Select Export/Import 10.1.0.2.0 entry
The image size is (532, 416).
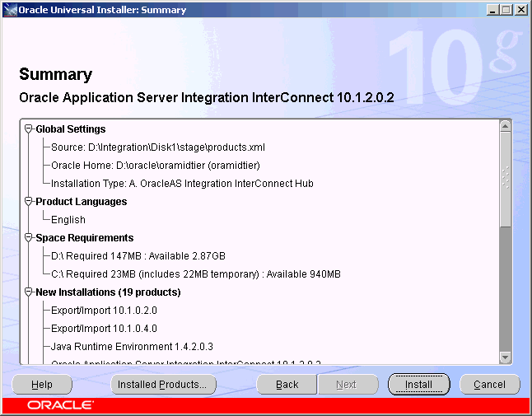point(104,311)
